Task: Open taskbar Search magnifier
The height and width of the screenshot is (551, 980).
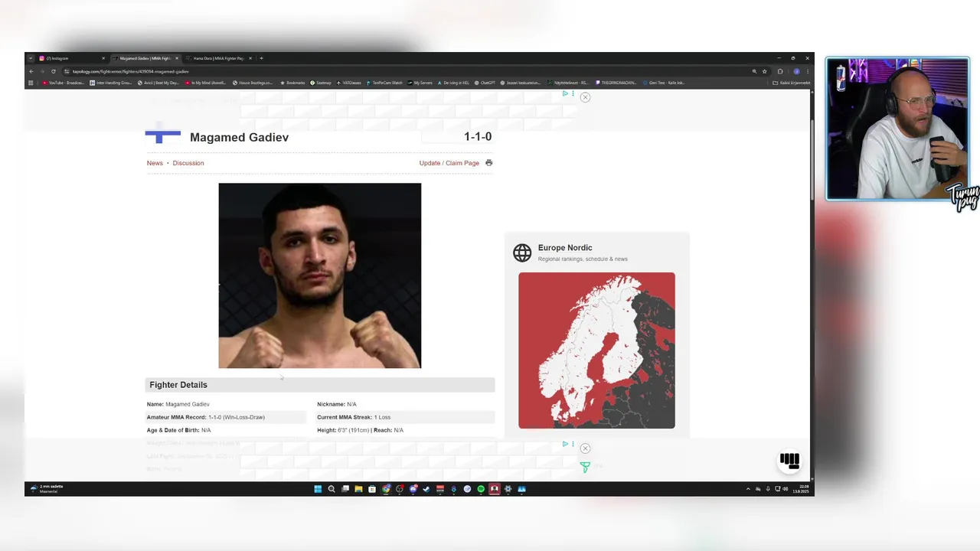Action: click(332, 489)
